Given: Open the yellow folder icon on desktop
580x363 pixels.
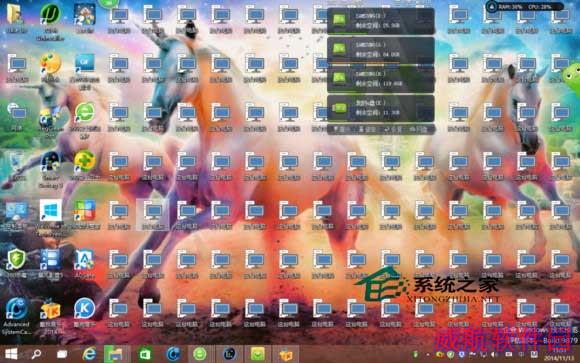Looking at the screenshot, I should point(15,14).
